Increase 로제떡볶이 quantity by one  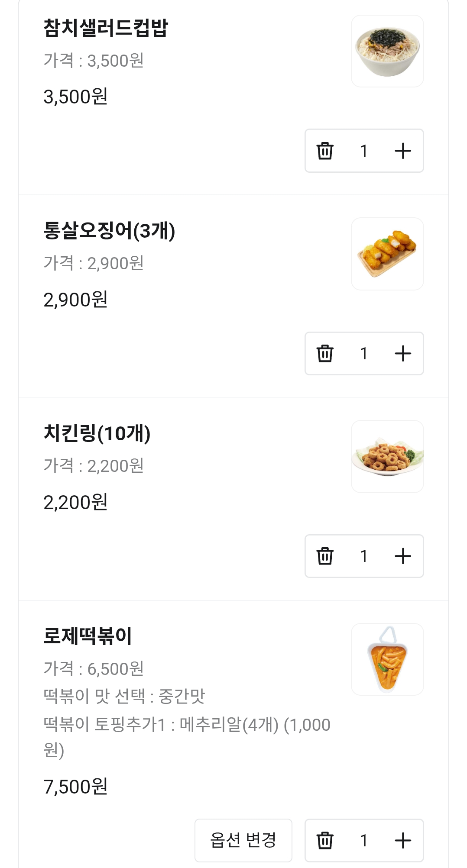[x=403, y=840]
